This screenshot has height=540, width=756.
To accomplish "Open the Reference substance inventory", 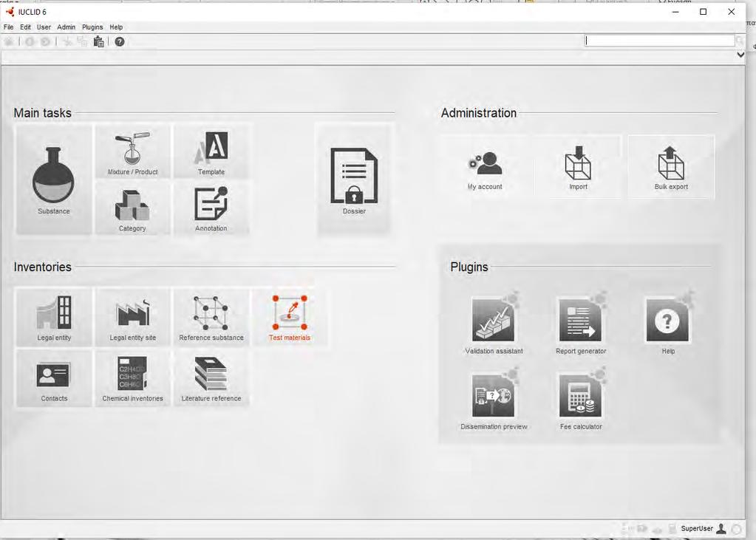I will pos(211,317).
